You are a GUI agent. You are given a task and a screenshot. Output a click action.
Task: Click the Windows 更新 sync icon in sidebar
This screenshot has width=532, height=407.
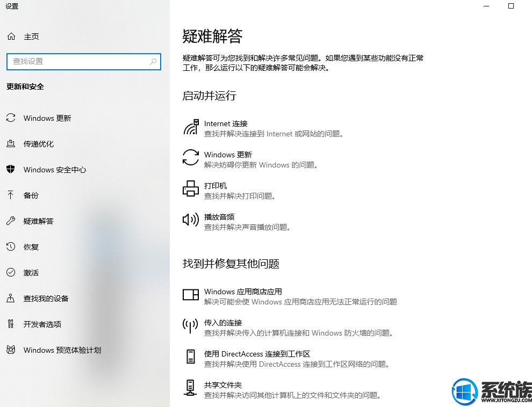pos(11,118)
